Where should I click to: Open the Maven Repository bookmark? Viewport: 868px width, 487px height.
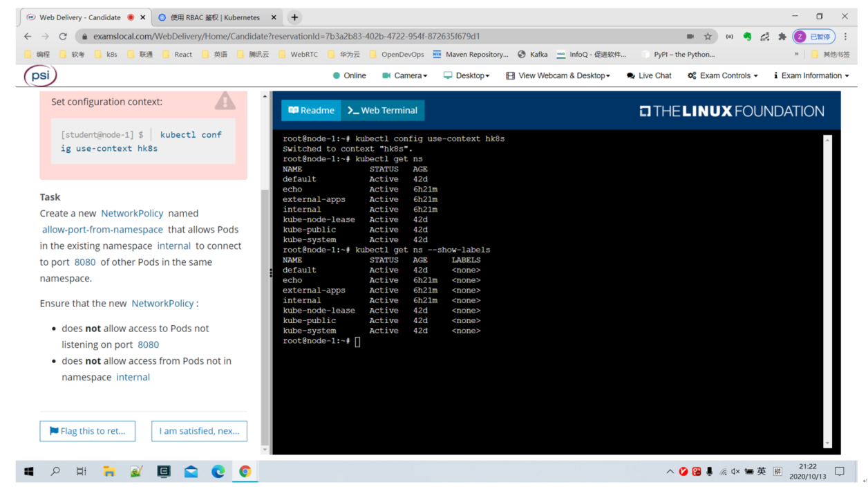(470, 54)
